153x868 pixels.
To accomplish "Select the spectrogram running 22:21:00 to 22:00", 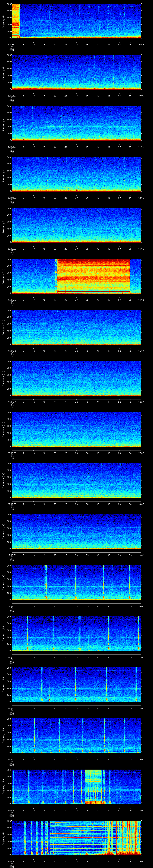I will tap(76, 685).
